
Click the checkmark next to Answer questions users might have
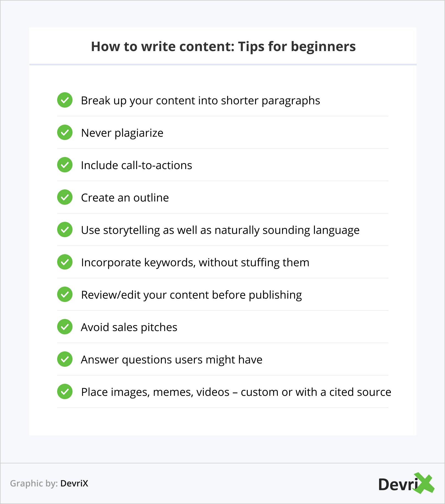pos(65,359)
